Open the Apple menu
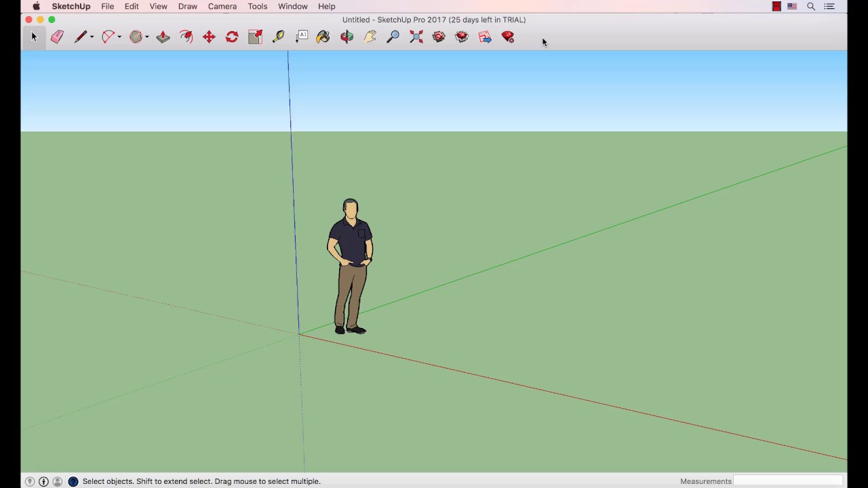This screenshot has height=488, width=868. tap(36, 6)
